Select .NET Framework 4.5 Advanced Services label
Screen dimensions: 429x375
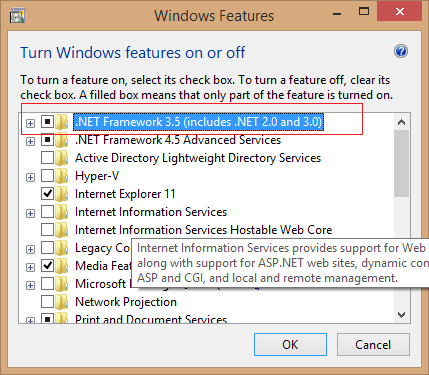tap(178, 140)
